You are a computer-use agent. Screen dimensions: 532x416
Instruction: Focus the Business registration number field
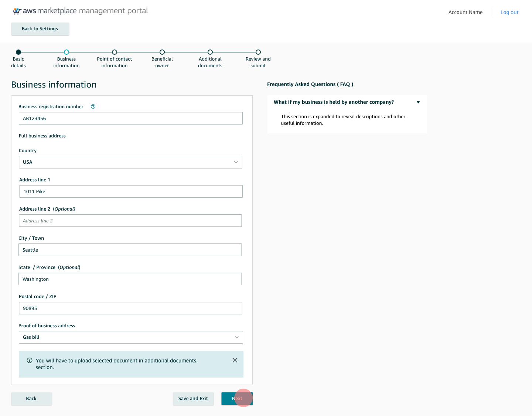coord(131,118)
